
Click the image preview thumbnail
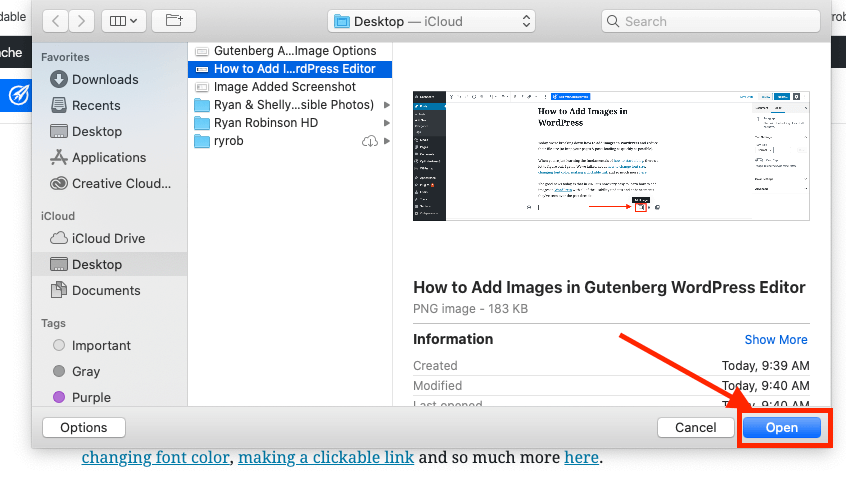click(x=611, y=156)
